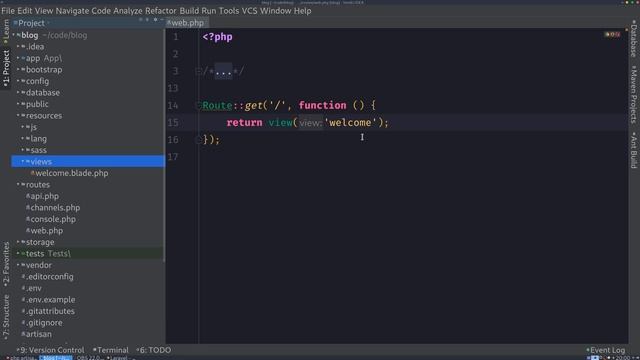Expand the vendor folder arrow

click(18, 265)
